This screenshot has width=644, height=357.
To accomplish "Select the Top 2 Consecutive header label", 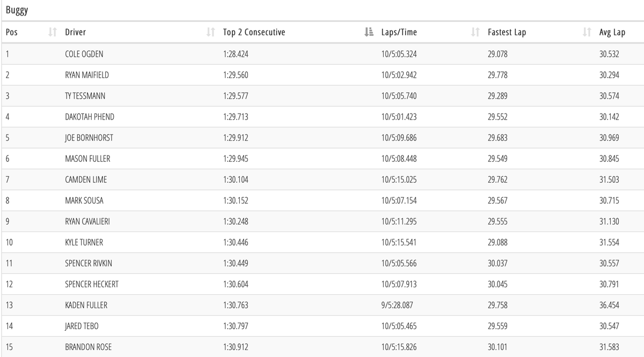I will click(254, 32).
